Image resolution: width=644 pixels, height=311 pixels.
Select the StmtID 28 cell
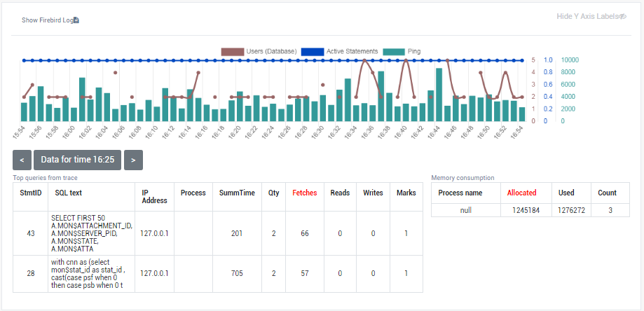30,274
